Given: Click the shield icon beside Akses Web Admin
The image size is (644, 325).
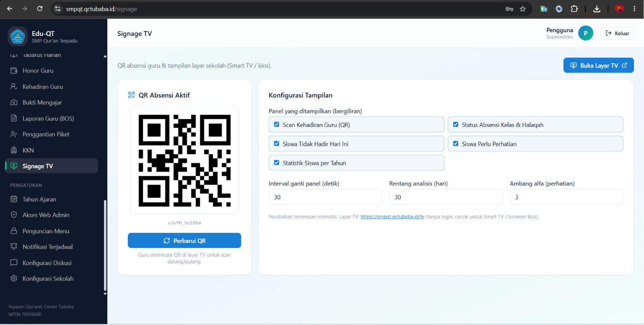Looking at the screenshot, I should coord(14,215).
